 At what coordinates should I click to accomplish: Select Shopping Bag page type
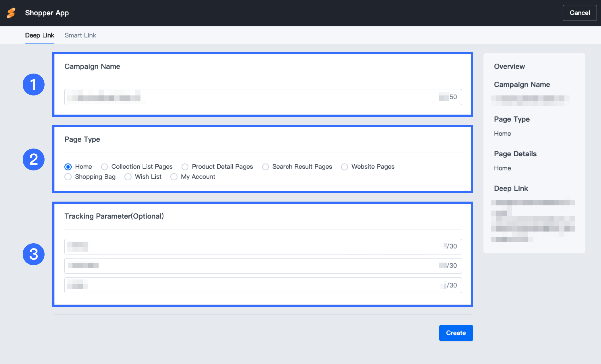pyautogui.click(x=68, y=177)
